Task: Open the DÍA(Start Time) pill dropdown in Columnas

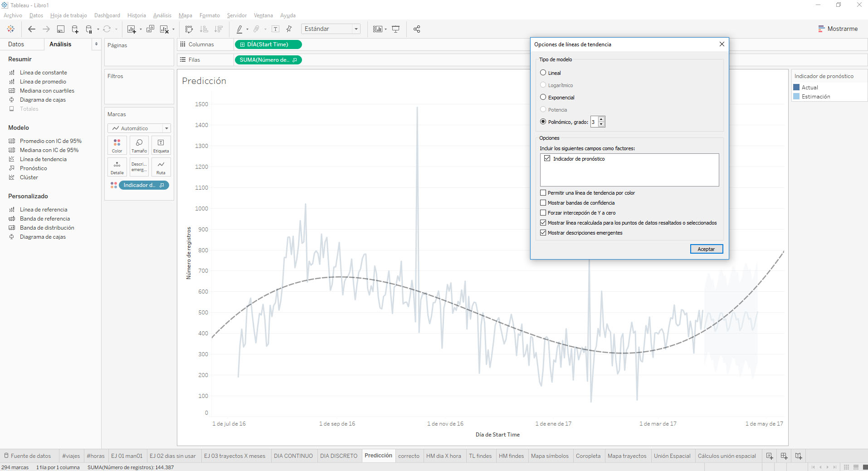Action: coord(297,44)
